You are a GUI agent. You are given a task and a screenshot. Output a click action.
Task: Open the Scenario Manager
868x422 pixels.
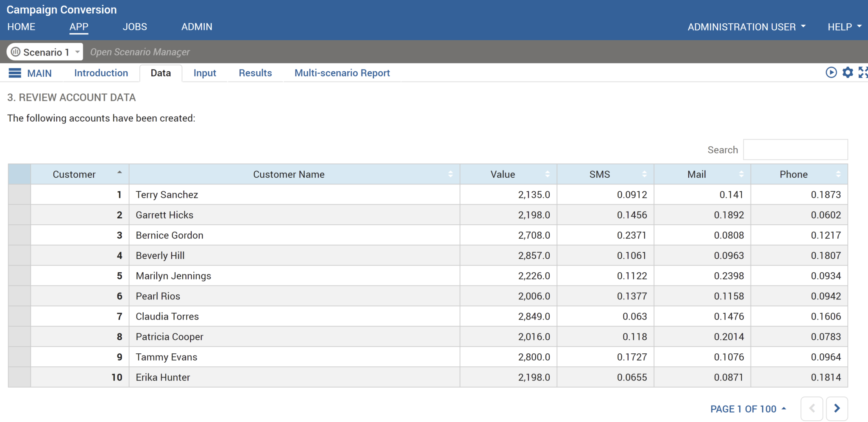coord(140,52)
